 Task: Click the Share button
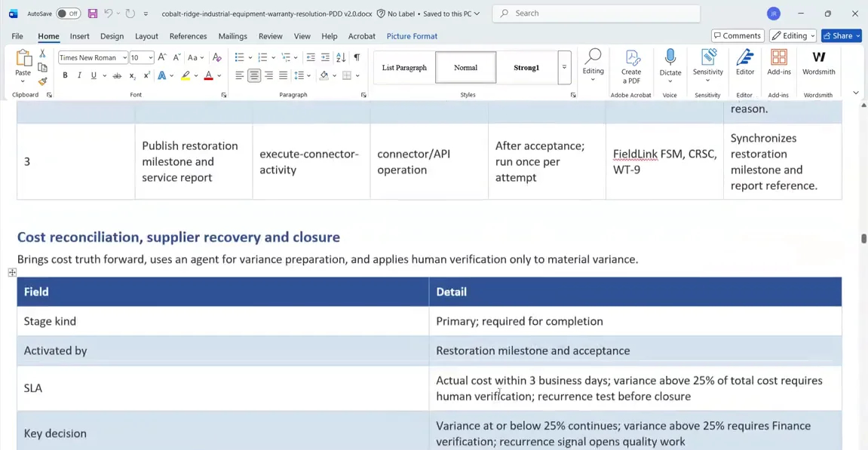(841, 36)
